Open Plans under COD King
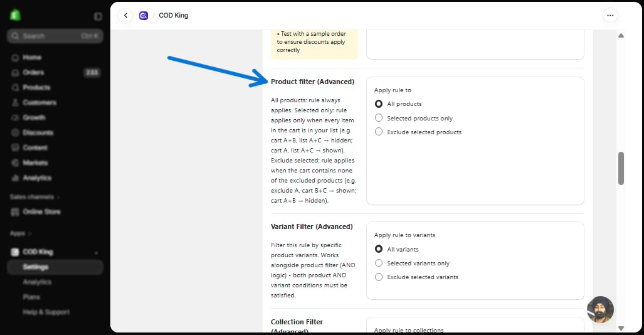 coord(31,297)
